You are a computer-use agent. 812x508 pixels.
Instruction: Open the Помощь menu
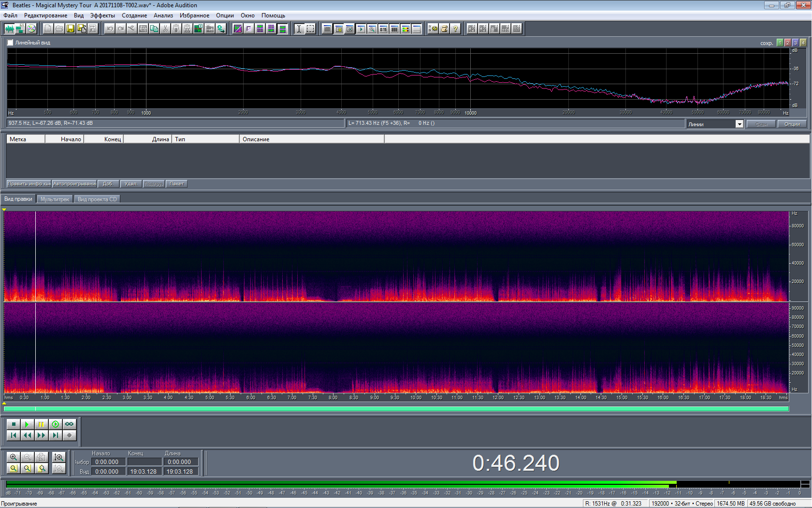point(273,15)
